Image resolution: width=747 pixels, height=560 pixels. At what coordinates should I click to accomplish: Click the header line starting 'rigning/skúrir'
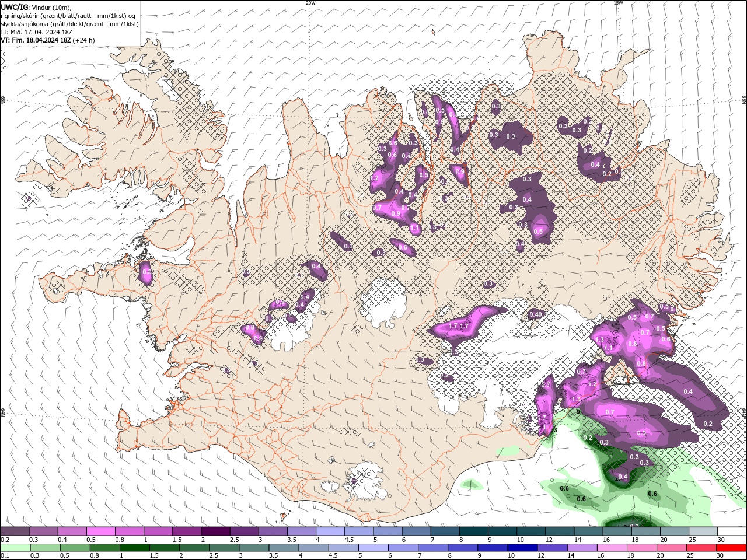click(x=69, y=16)
